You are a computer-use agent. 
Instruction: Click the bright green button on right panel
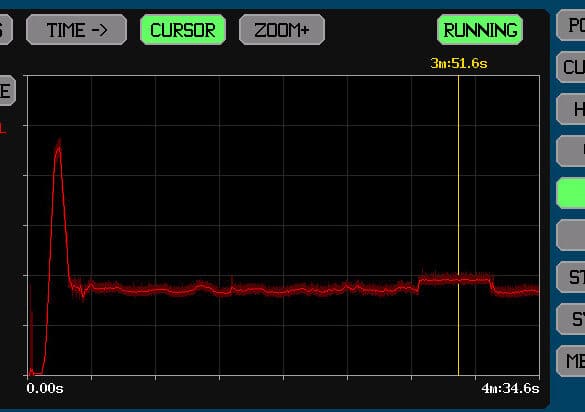coord(571,193)
